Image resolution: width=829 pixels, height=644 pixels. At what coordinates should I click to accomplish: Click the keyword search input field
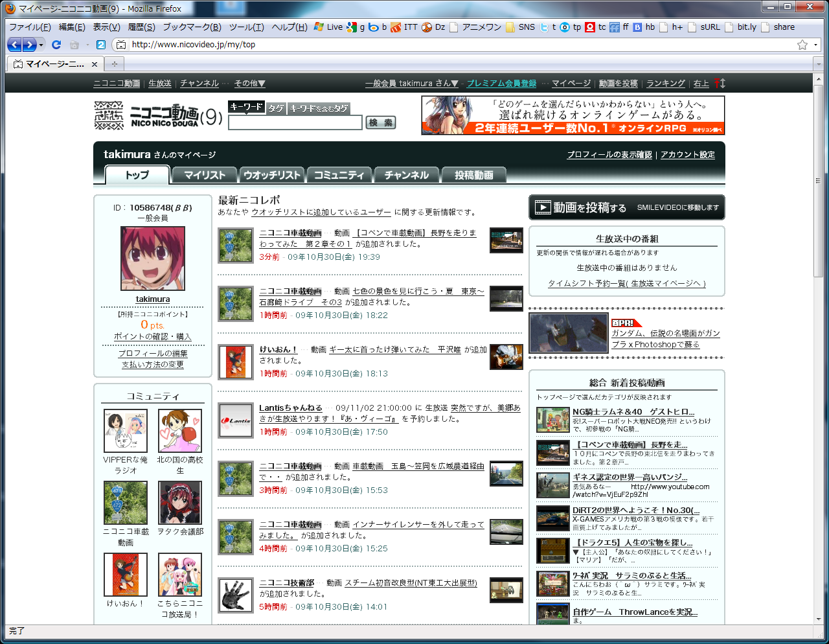click(x=295, y=122)
